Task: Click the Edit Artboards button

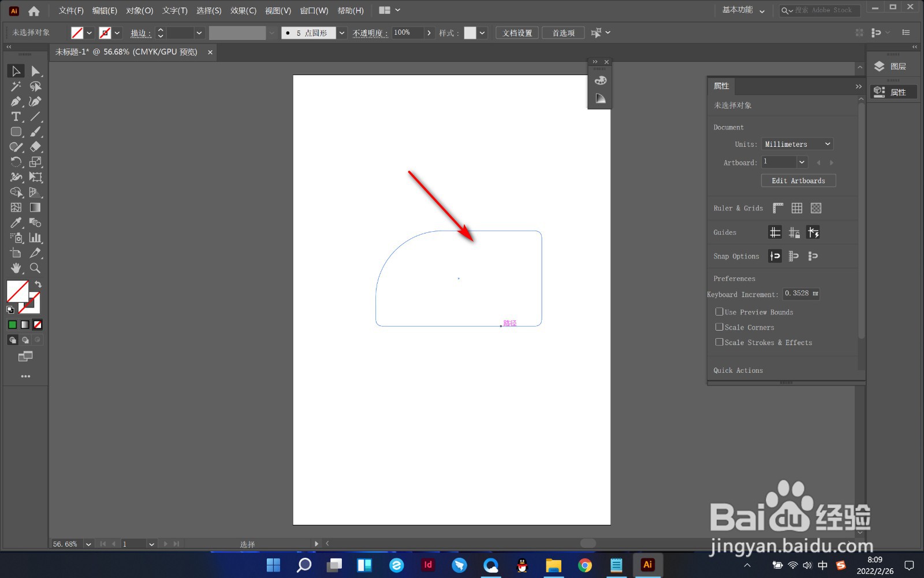Action: coord(798,181)
